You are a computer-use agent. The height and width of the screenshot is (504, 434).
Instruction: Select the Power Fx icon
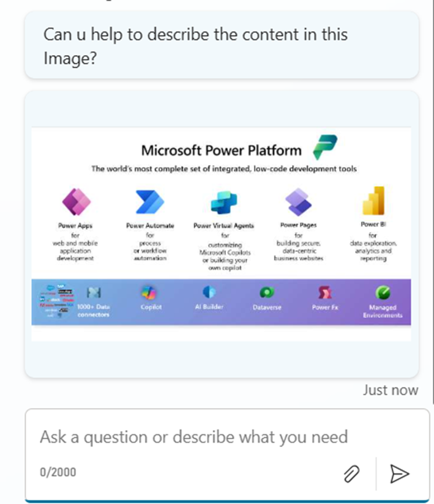(325, 292)
